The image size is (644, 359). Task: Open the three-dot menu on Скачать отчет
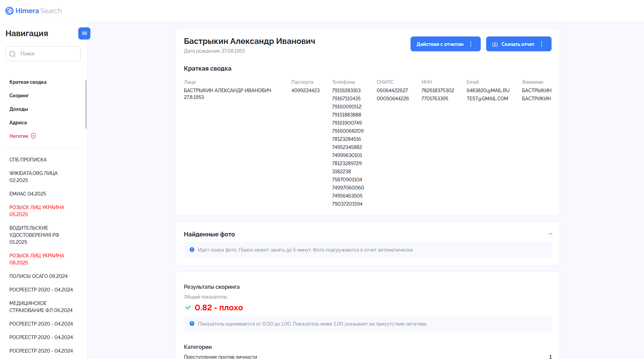[x=542, y=44]
